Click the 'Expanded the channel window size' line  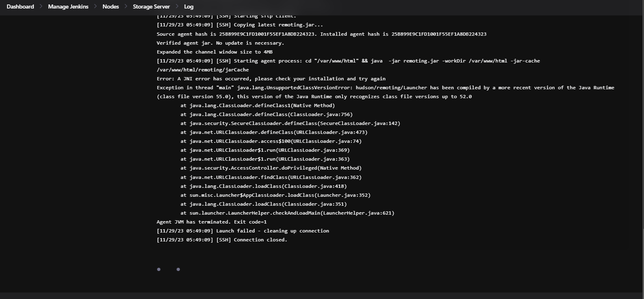click(215, 52)
